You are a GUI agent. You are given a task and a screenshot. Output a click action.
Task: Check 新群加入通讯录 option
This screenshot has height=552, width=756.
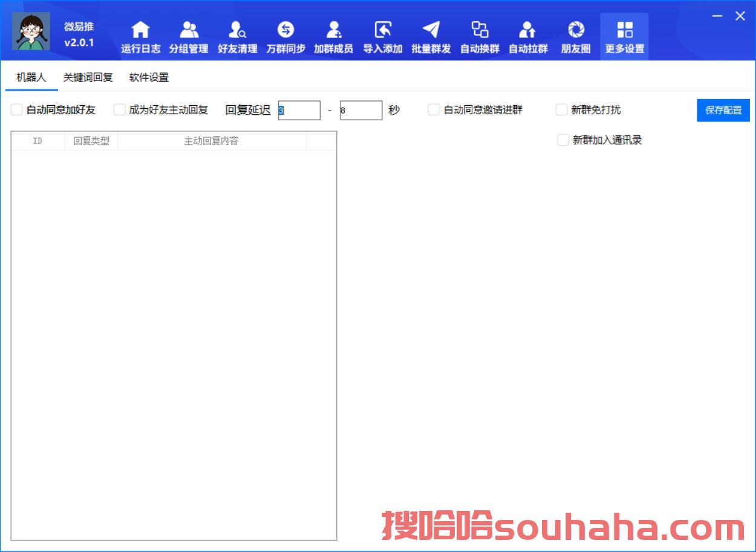563,140
